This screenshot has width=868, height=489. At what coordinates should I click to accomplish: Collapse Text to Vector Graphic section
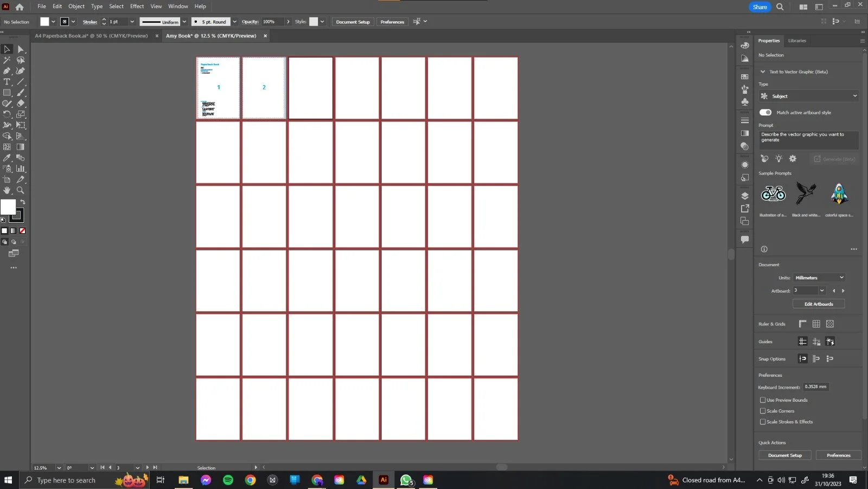pyautogui.click(x=763, y=72)
